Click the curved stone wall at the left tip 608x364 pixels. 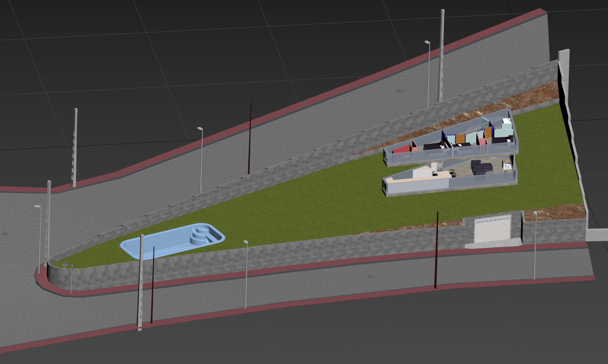58,278
